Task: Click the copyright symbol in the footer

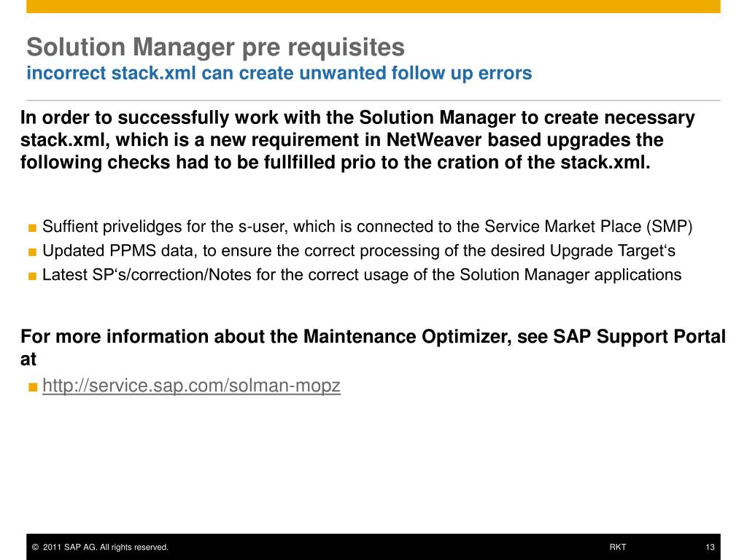Action: tap(35, 547)
